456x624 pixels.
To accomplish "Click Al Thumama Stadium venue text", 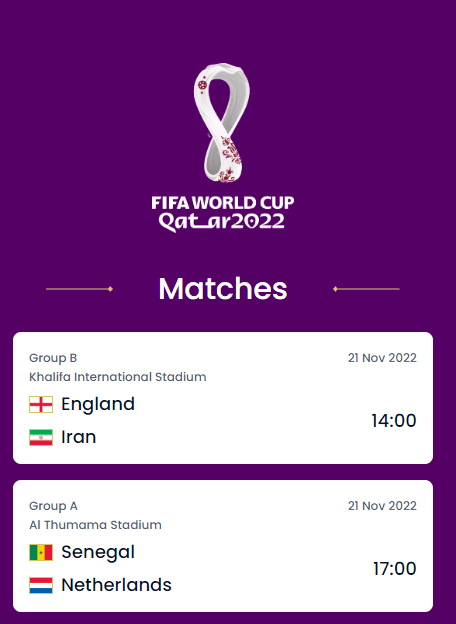I will click(x=95, y=525).
